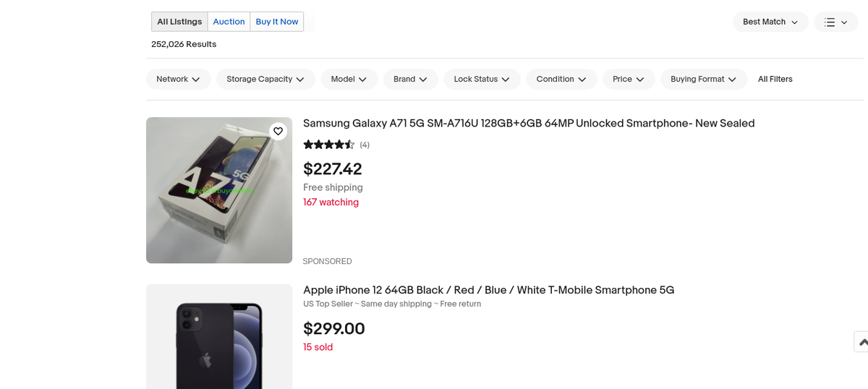Open the Best Match sort dropdown
868x389 pixels.
(770, 22)
